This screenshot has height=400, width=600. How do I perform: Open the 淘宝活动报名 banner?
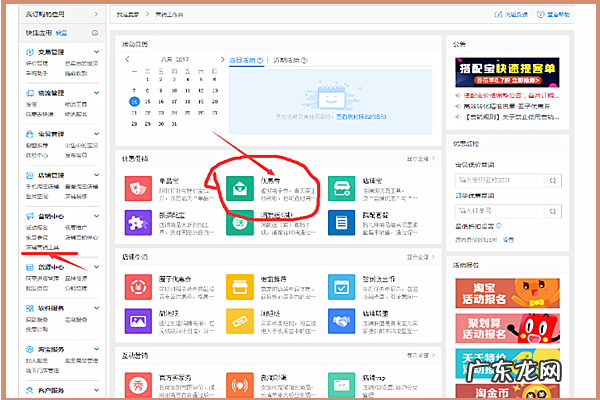click(x=507, y=293)
